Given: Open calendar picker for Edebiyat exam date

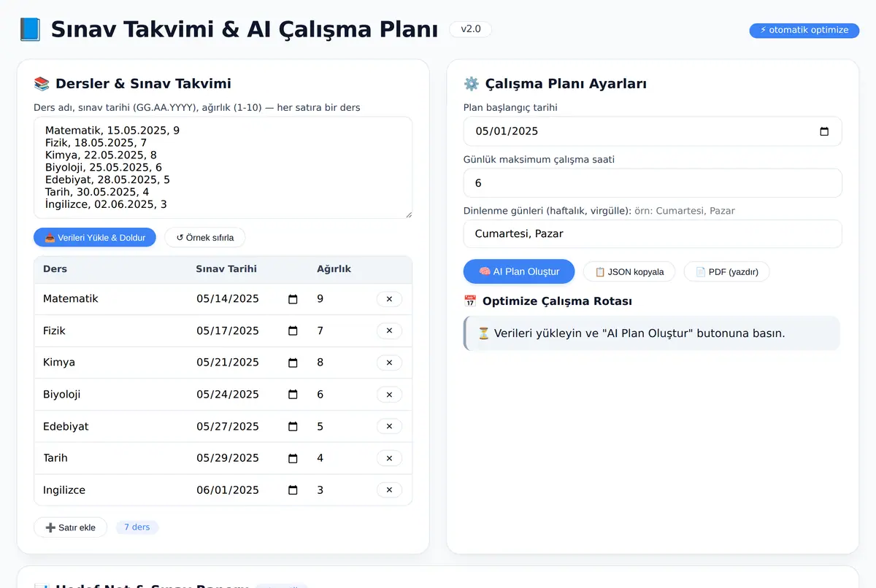Looking at the screenshot, I should click(293, 426).
